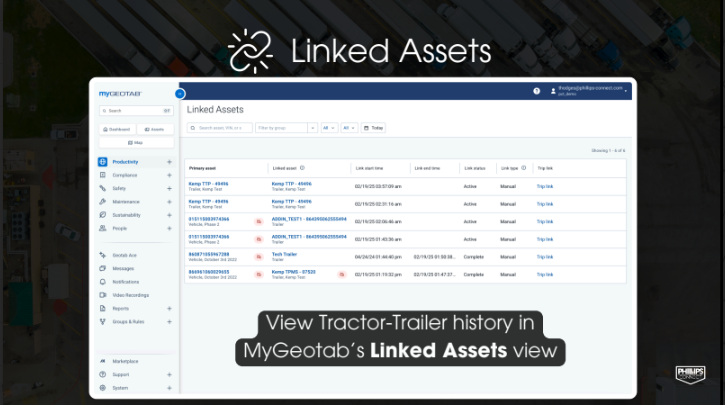Click the sidebar Search field
This screenshot has width=725, height=405.
tap(136, 111)
